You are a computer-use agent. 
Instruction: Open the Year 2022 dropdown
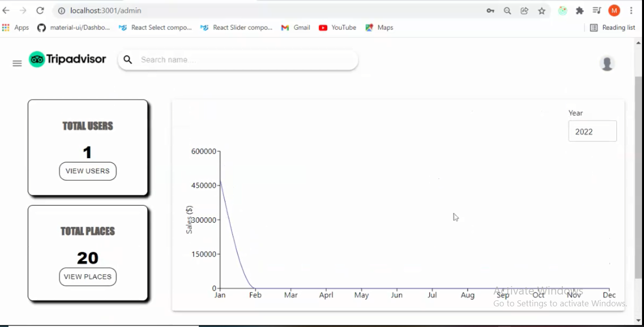tap(592, 131)
